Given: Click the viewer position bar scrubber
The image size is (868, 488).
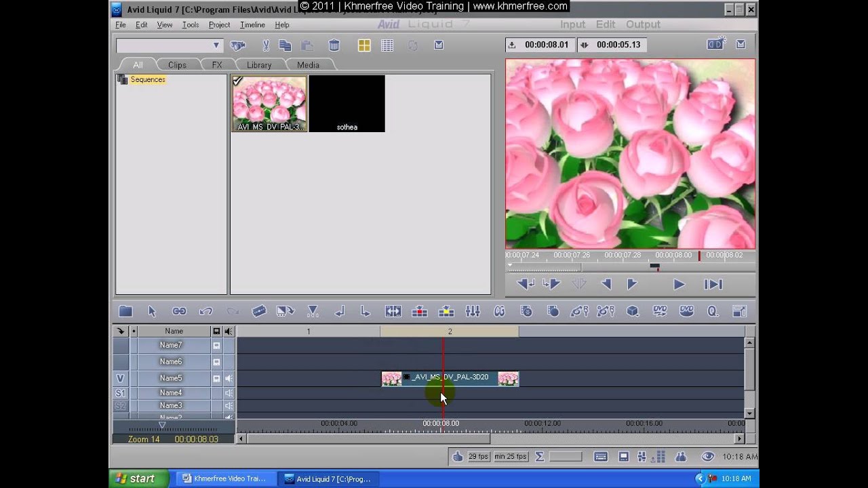Looking at the screenshot, I should pyautogui.click(x=654, y=266).
